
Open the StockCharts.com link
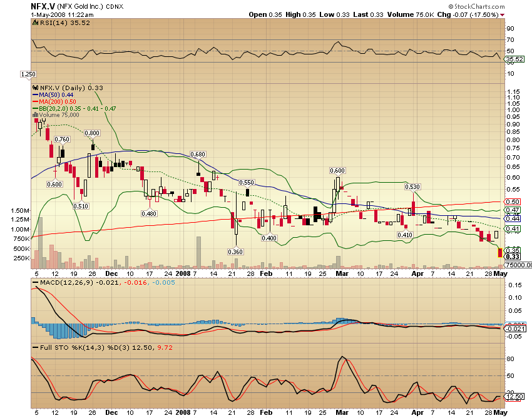tap(478, 6)
